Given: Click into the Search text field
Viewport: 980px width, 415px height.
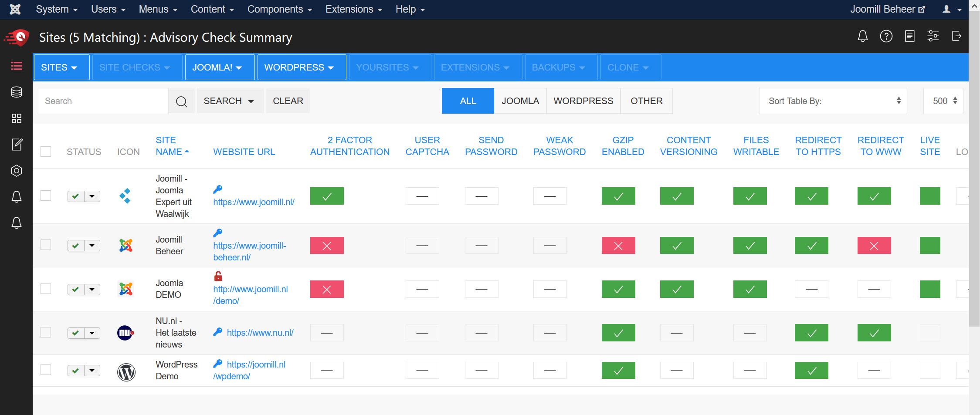Looking at the screenshot, I should (x=103, y=101).
